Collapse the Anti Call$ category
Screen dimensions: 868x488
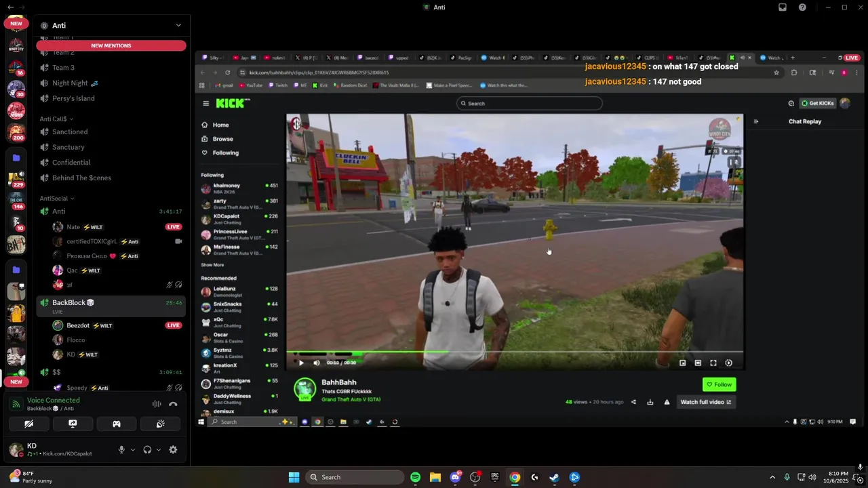coord(56,119)
